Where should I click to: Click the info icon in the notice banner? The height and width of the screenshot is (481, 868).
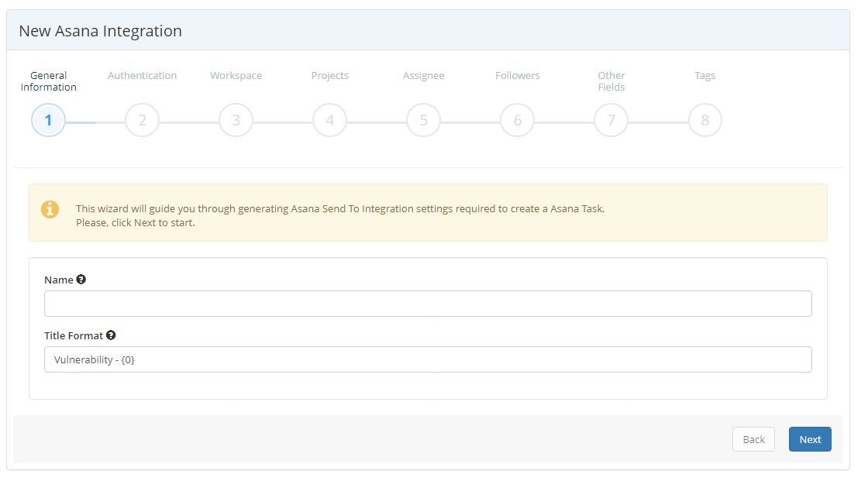(50, 209)
